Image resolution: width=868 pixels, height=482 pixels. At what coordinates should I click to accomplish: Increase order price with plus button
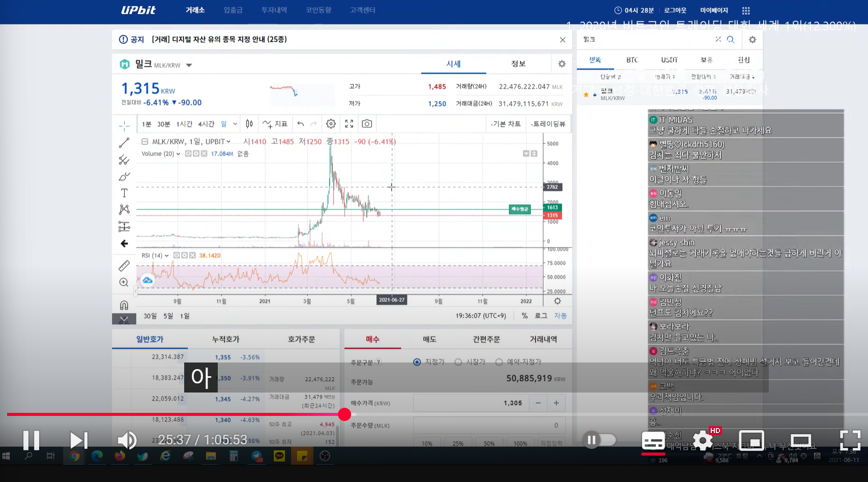pyautogui.click(x=556, y=403)
